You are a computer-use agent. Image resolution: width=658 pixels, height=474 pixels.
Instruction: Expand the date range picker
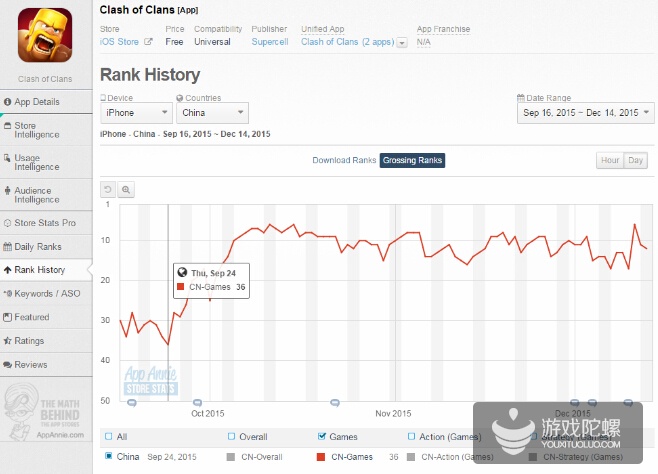pos(585,113)
